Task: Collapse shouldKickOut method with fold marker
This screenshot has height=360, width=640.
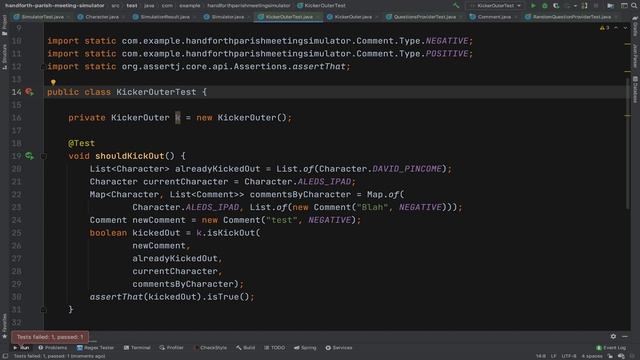Action: pyautogui.click(x=44, y=156)
